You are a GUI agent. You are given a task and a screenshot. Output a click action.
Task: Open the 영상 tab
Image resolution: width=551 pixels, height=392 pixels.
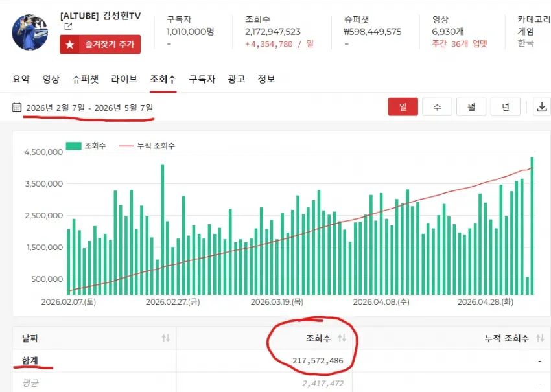pos(51,79)
